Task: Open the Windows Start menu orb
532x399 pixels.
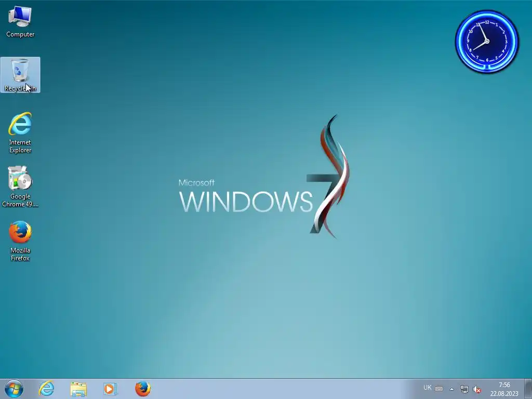Action: 14,389
